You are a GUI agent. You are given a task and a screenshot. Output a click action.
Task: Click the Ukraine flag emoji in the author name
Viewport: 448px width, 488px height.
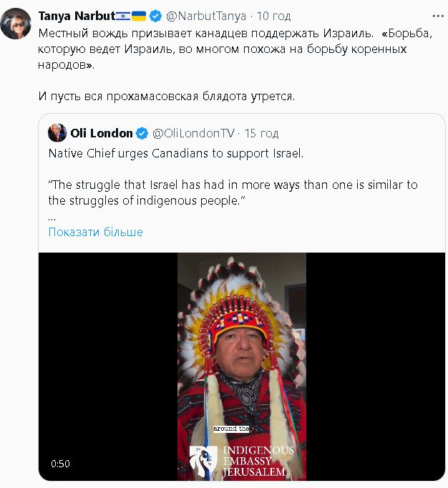tap(139, 16)
